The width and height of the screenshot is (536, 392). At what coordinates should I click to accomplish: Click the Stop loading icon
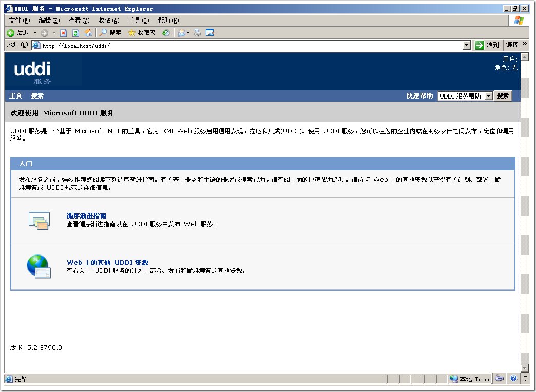click(63, 33)
